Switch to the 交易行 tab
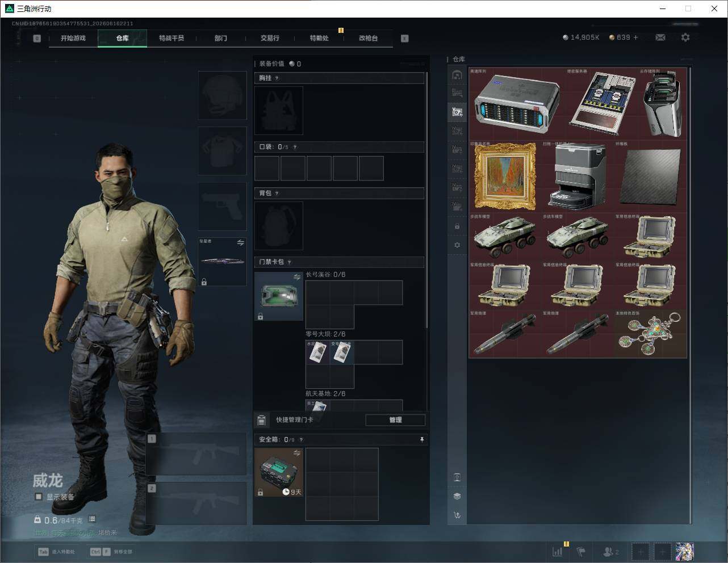Viewport: 728px width, 563px height. pos(270,38)
